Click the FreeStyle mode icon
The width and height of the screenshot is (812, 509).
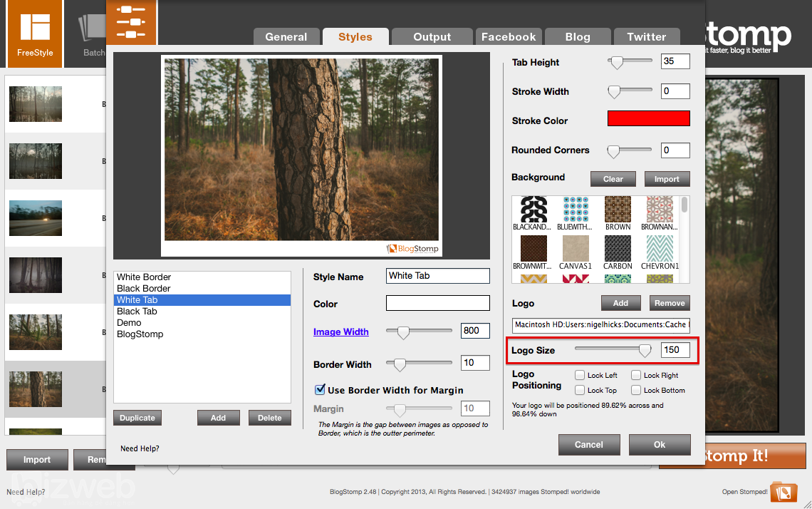coord(35,32)
